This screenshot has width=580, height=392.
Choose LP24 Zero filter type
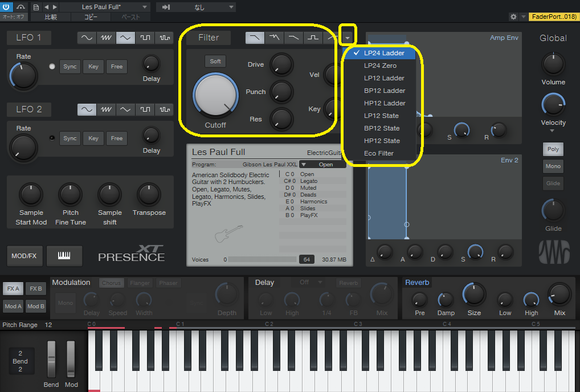380,66
